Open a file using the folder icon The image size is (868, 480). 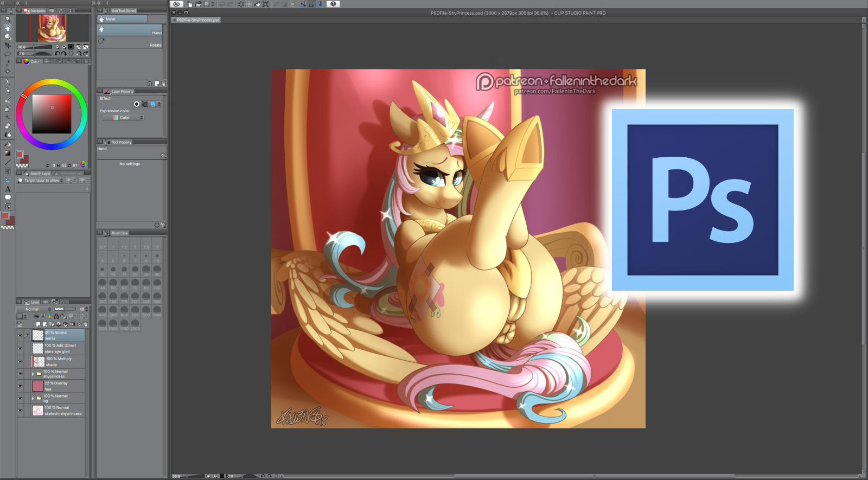(198, 4)
